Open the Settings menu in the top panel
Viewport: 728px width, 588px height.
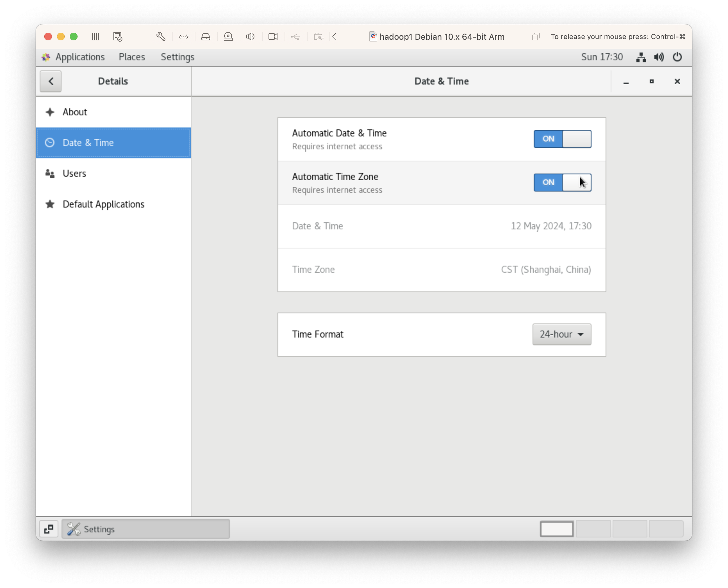point(178,57)
